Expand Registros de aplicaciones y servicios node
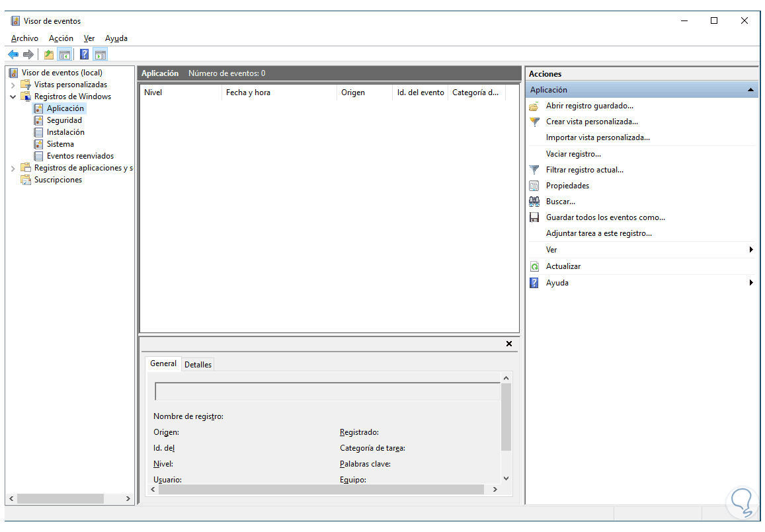Screen dimensions: 765x532 click(x=13, y=169)
